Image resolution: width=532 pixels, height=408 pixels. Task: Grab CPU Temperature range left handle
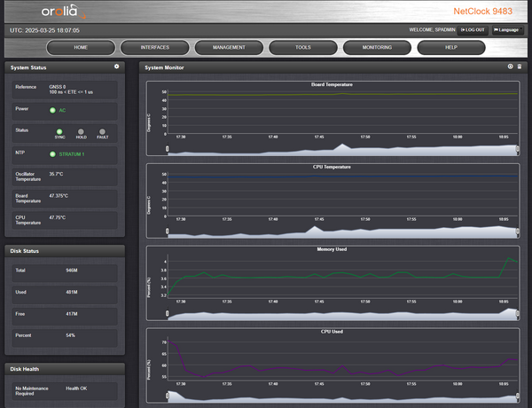(168, 231)
